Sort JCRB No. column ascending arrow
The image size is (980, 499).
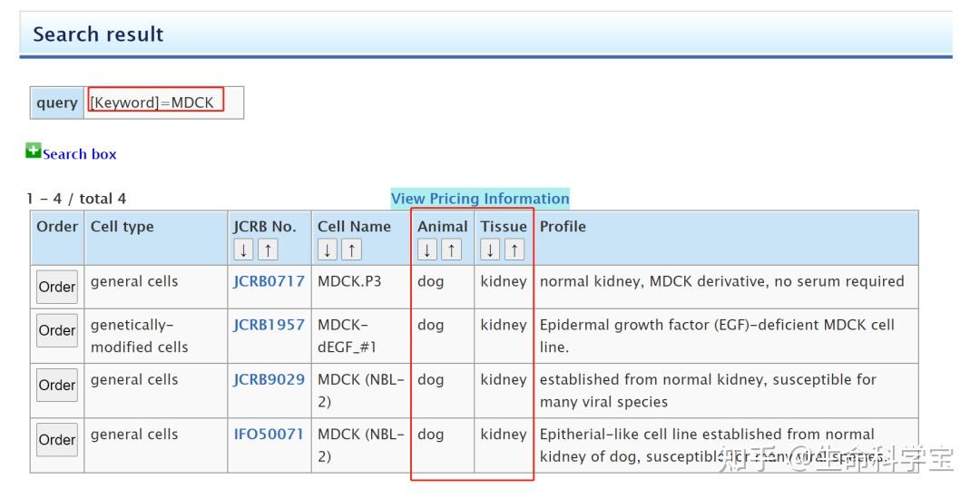268,249
